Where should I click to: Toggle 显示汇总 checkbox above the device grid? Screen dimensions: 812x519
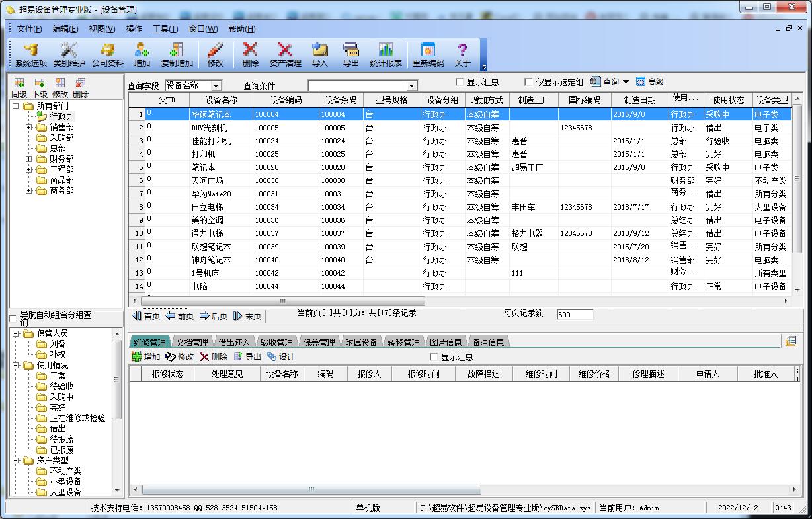click(460, 82)
